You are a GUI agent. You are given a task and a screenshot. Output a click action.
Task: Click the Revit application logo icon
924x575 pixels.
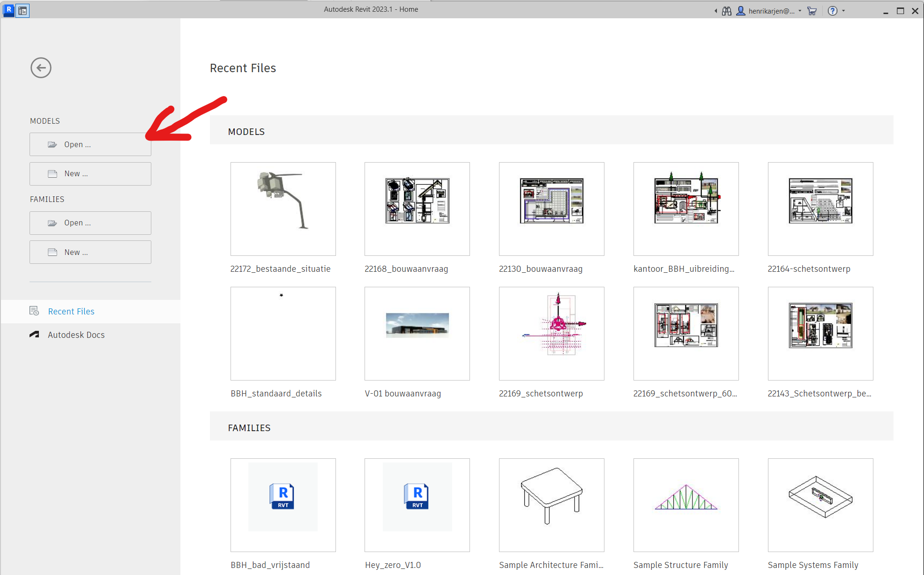pyautogui.click(x=8, y=10)
